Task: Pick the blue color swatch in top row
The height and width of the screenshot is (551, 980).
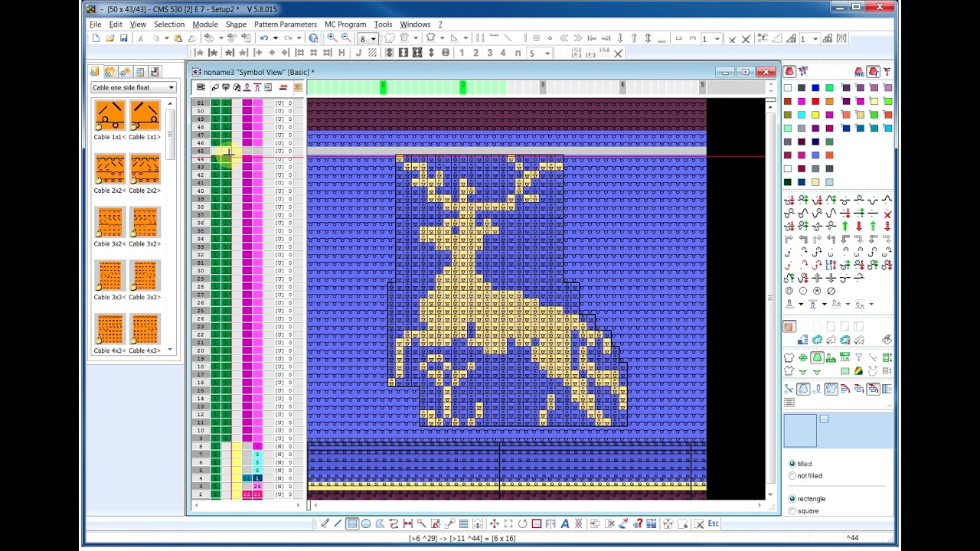Action: [x=815, y=88]
